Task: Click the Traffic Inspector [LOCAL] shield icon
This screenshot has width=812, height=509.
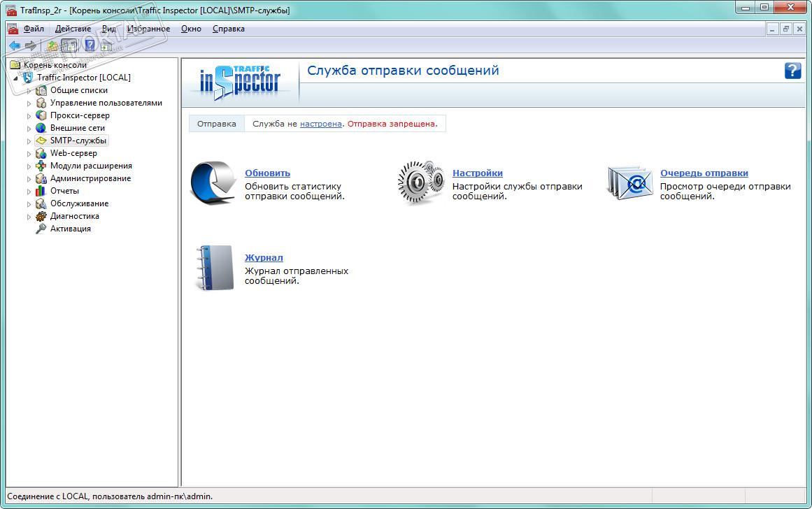Action: (x=28, y=78)
